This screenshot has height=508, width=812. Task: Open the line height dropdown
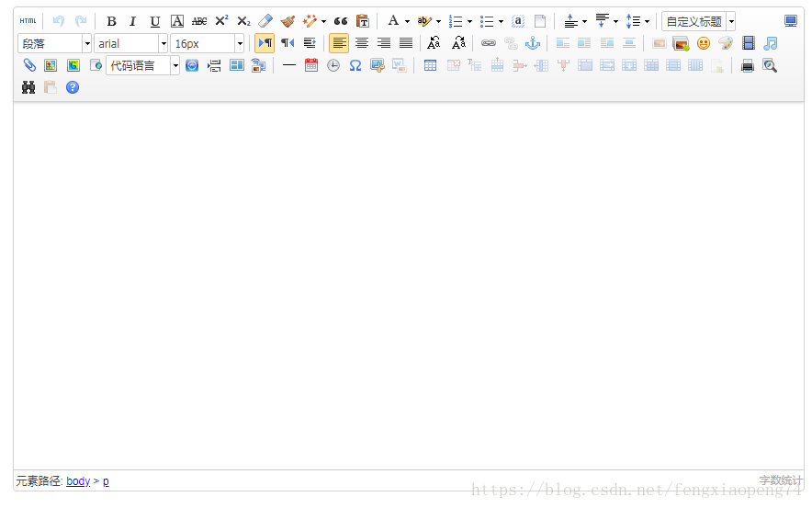647,21
